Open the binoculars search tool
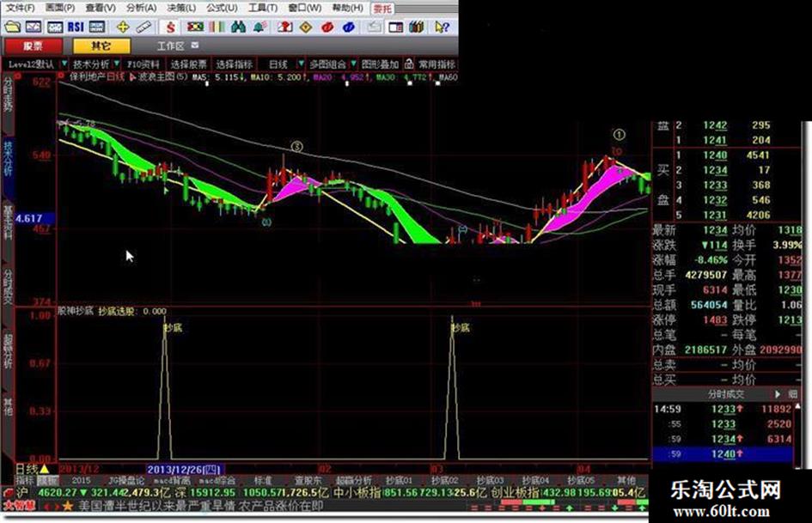The height and width of the screenshot is (523, 812). (x=238, y=27)
